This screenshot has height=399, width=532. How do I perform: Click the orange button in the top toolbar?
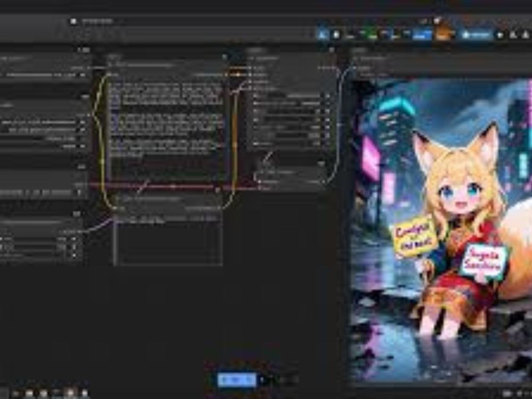[x=442, y=34]
